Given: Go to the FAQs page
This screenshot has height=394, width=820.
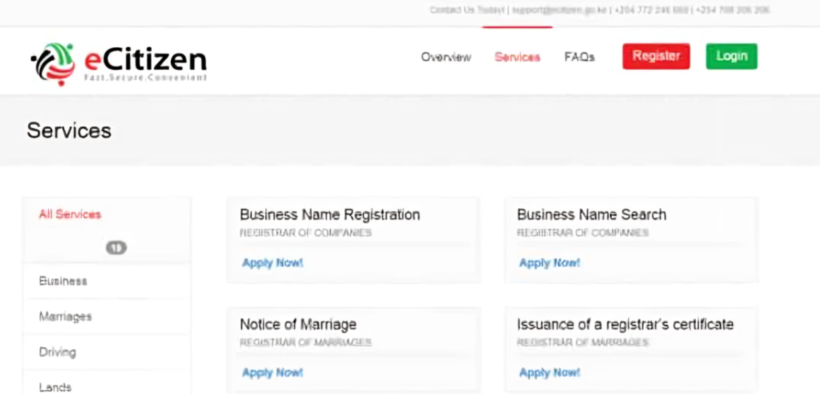Looking at the screenshot, I should tap(579, 57).
